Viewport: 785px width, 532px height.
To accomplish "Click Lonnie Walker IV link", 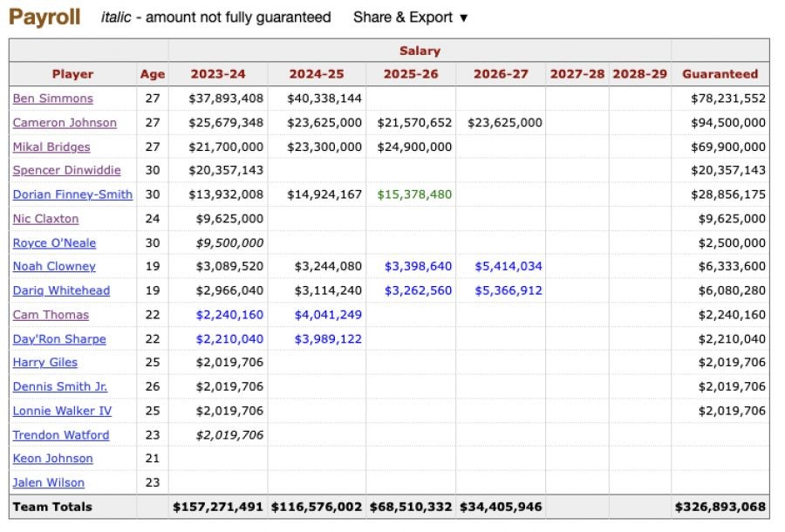I will click(x=62, y=411).
